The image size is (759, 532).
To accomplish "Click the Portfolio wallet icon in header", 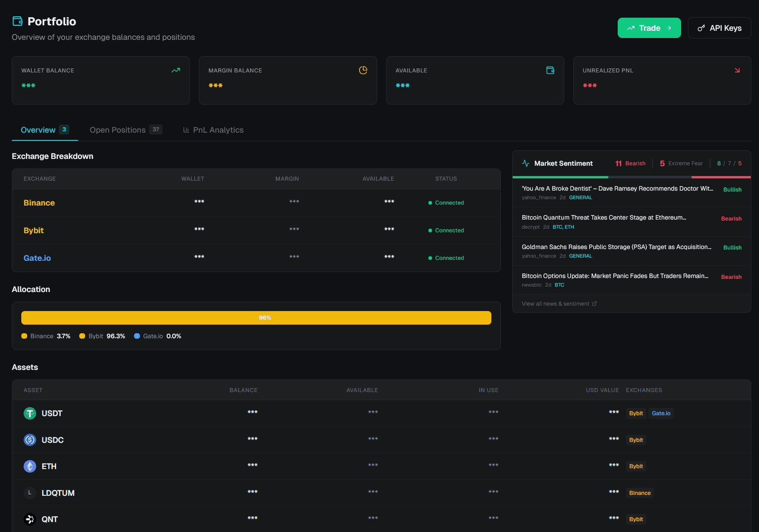I will point(18,21).
